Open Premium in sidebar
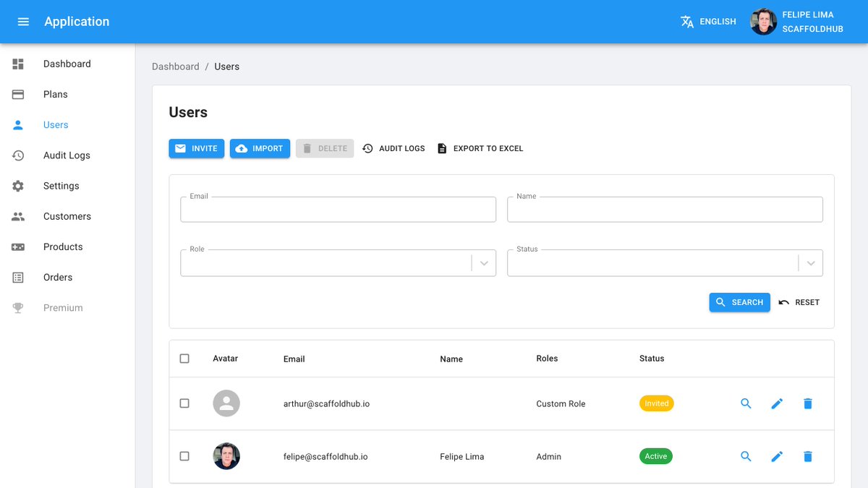Image resolution: width=868 pixels, height=488 pixels. pos(67,308)
